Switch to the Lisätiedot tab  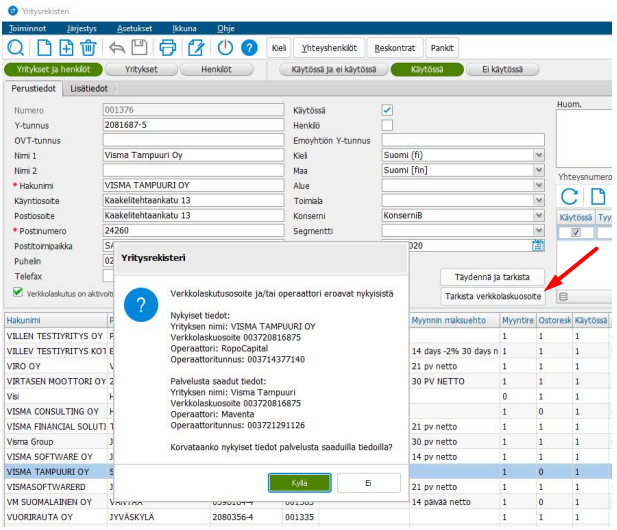click(89, 89)
